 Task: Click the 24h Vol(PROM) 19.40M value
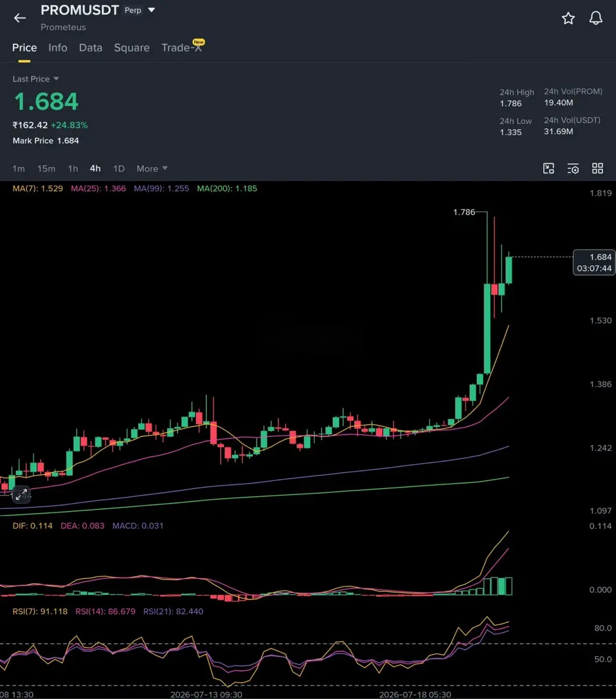click(x=558, y=103)
